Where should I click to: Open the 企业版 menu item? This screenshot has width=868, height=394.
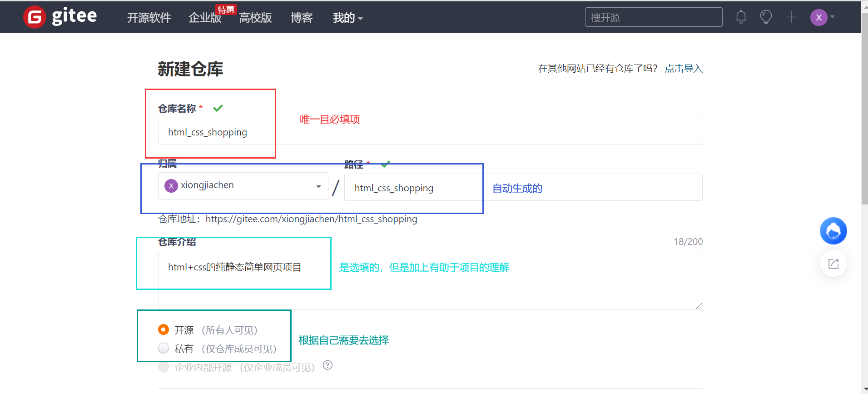tap(205, 18)
